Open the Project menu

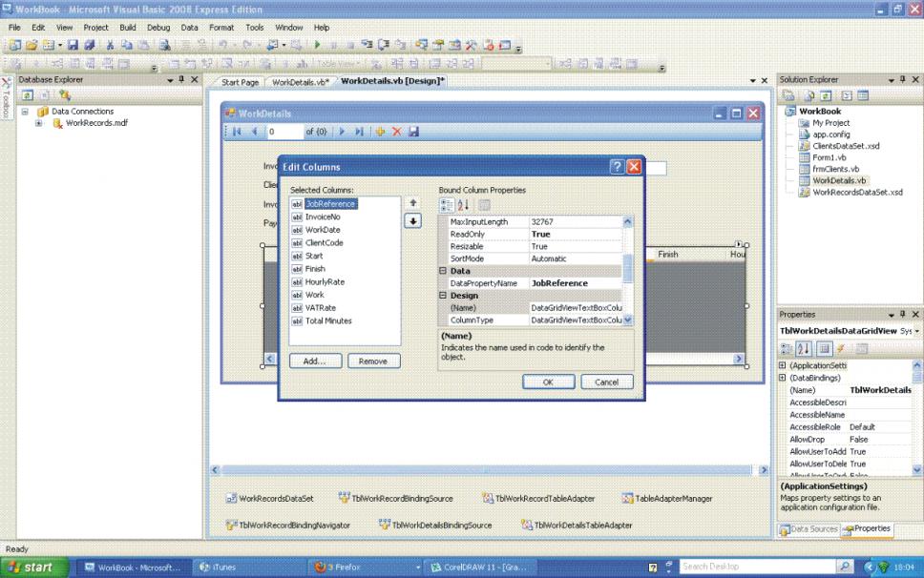96,27
